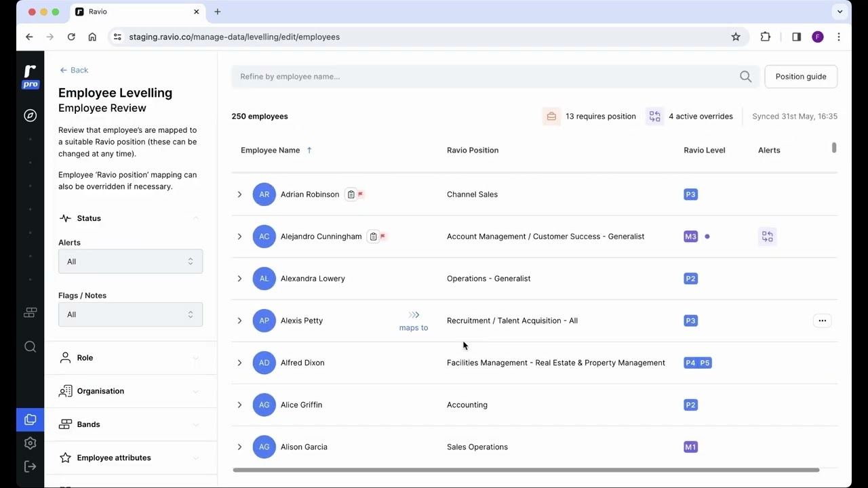Expand Alexandra Lowery's row chevron

pos(239,279)
